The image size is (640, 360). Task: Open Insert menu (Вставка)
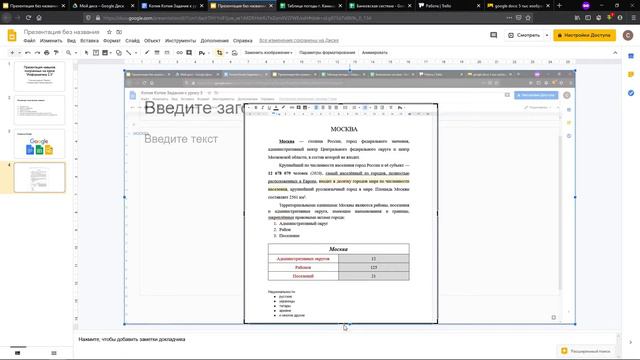coord(89,41)
